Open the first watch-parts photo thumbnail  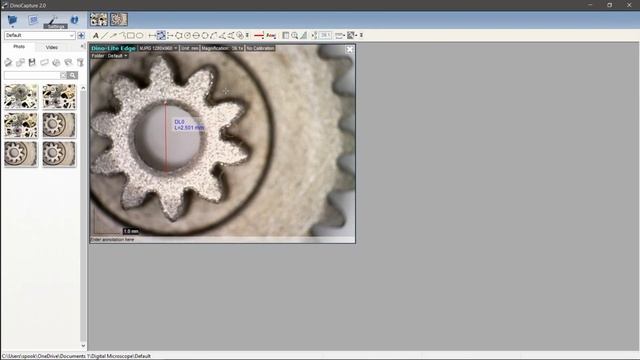pyautogui.click(x=21, y=97)
